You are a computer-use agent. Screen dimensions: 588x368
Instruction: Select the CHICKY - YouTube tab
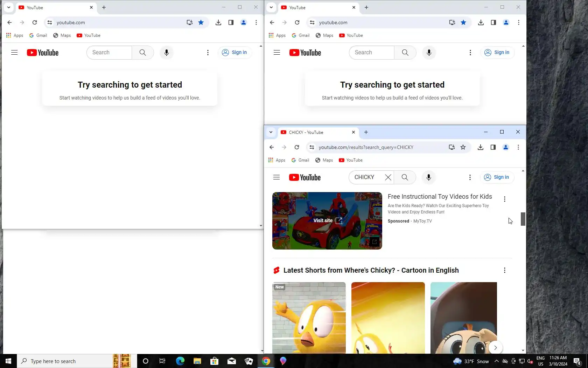tap(318, 132)
